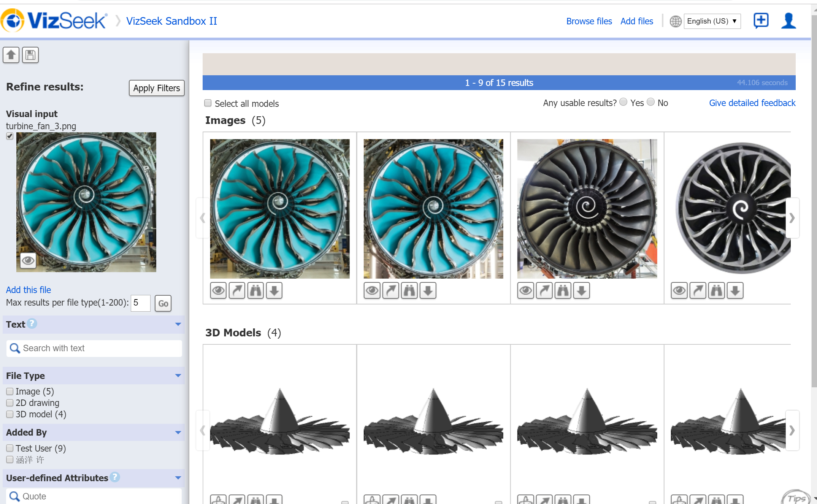The image size is (817, 504).
Task: Click the right carousel arrow beside the 3D Models
Action: [x=793, y=430]
